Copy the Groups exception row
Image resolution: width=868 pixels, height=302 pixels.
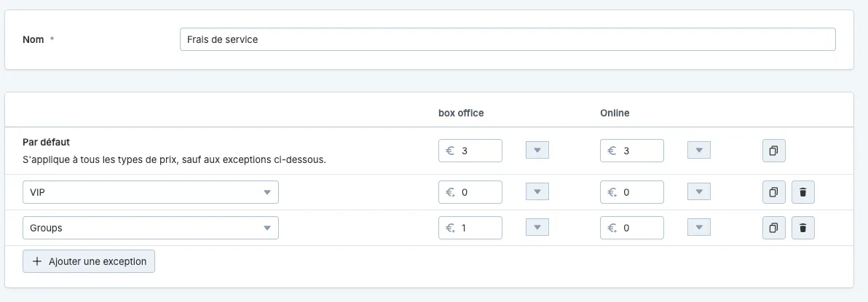(774, 228)
